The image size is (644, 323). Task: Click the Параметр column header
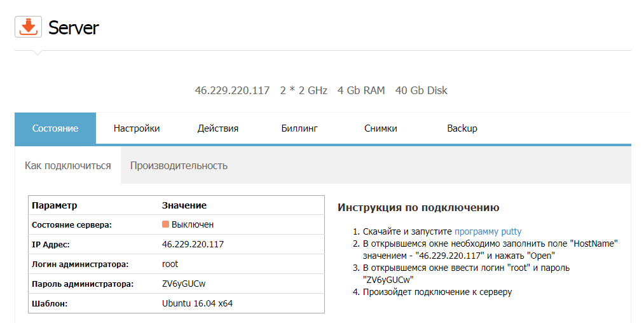[x=55, y=205]
